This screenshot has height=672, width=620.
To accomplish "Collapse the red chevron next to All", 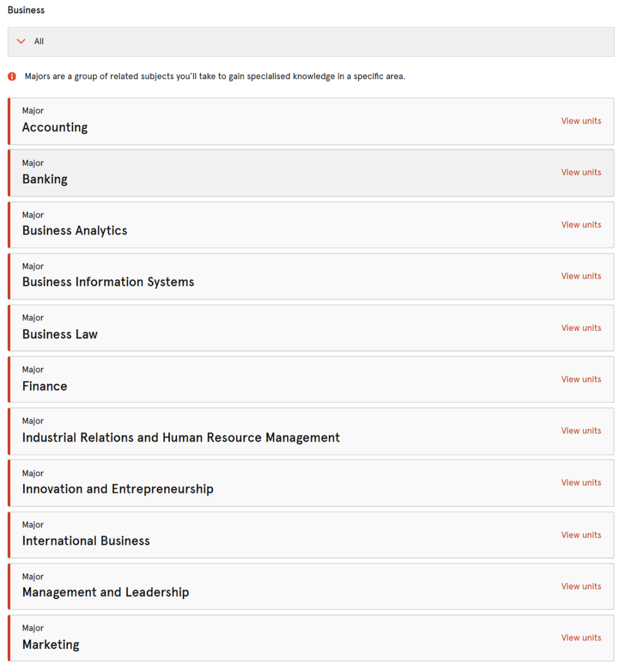I will pyautogui.click(x=21, y=41).
